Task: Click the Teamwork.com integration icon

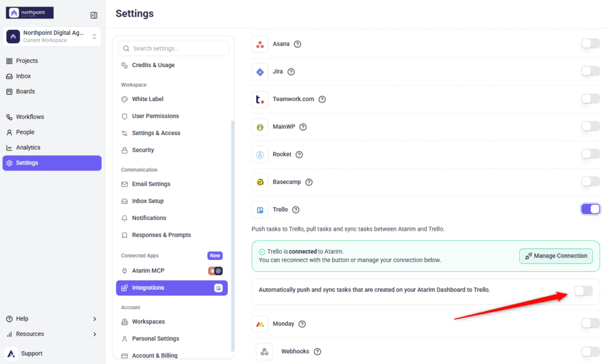Action: (260, 99)
